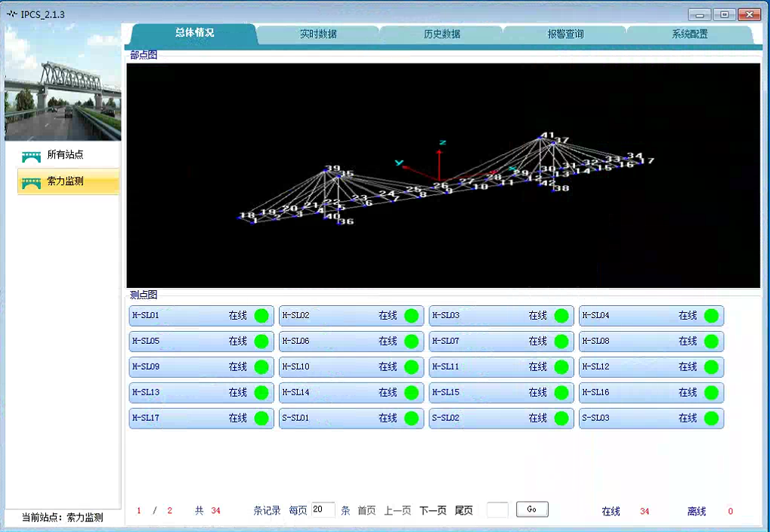Go to the 系统配置 tab
The image size is (770, 532).
(x=689, y=35)
